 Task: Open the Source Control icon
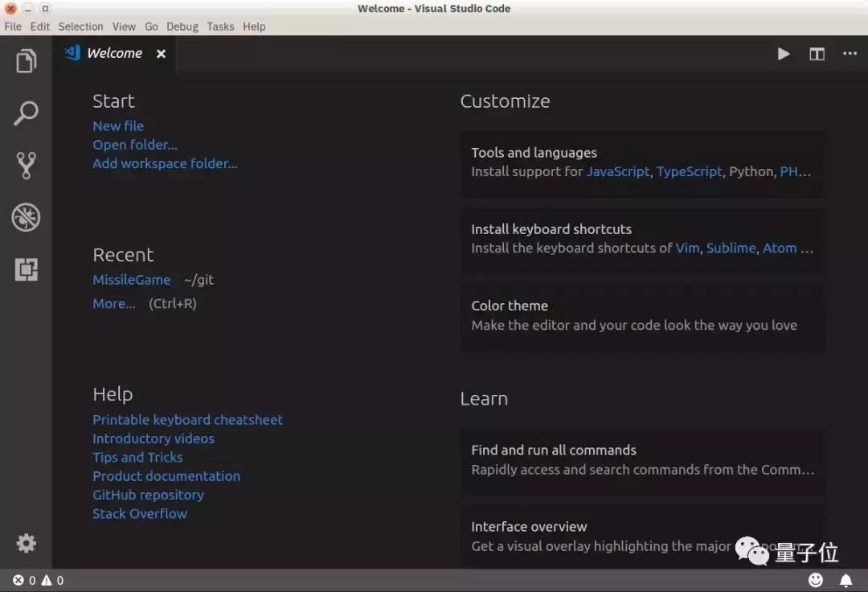click(26, 165)
